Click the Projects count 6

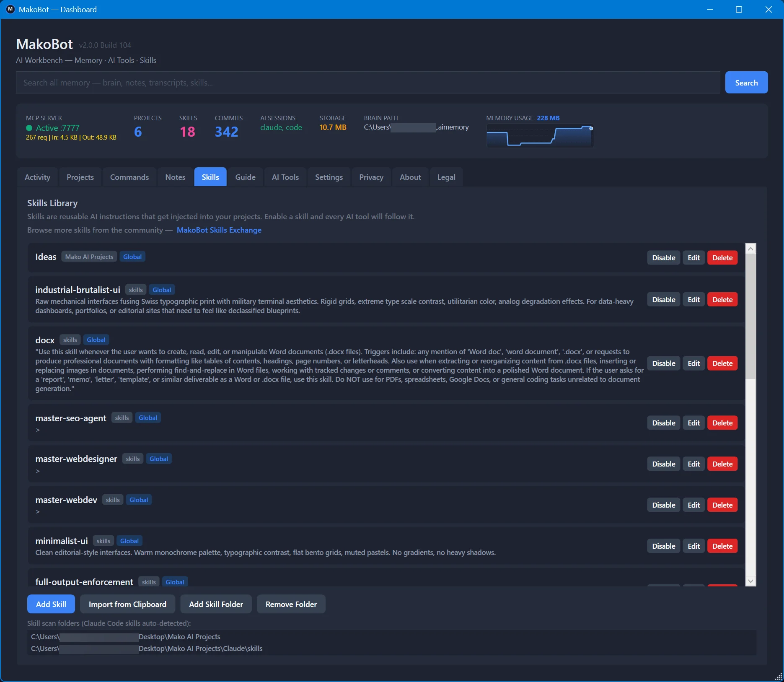pyautogui.click(x=138, y=132)
